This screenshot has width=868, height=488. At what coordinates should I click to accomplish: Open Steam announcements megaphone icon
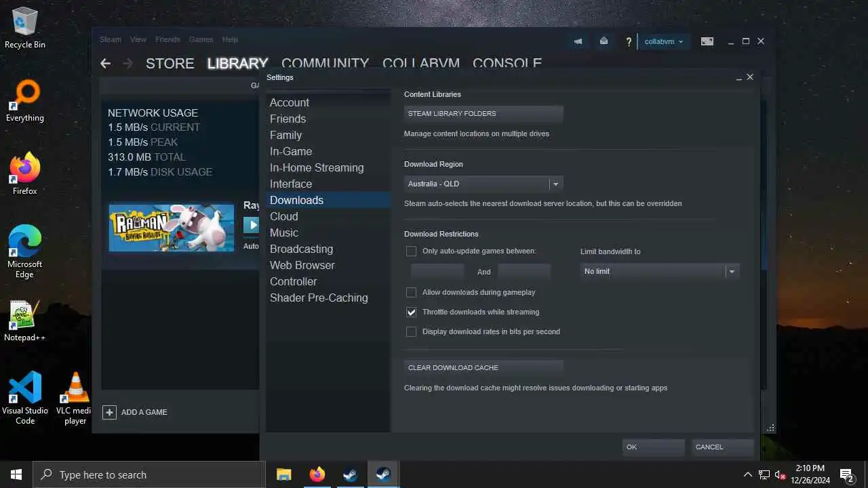pyautogui.click(x=578, y=41)
